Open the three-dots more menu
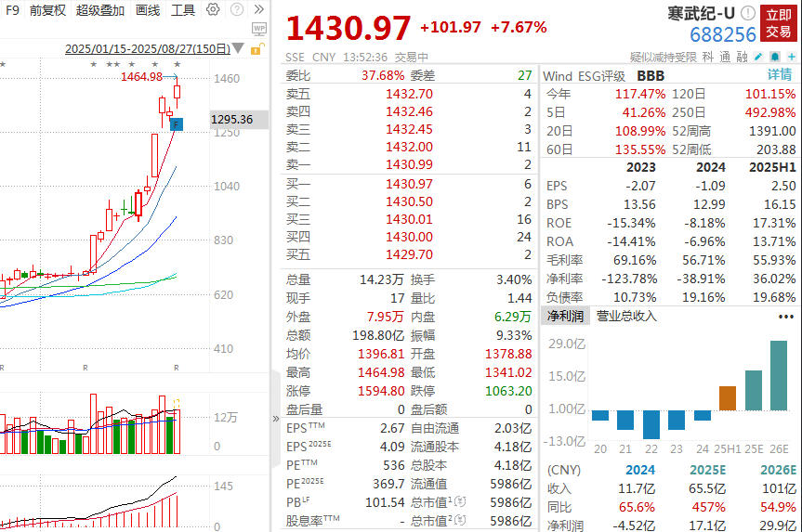Screen dimensions: 802x532 (785, 317)
